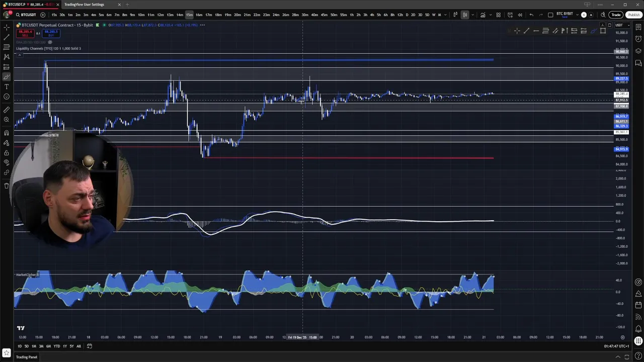Screen dimensions: 644x362
Task: Select the horizontal ray in floating favorites toolbar
Action: click(x=536, y=31)
